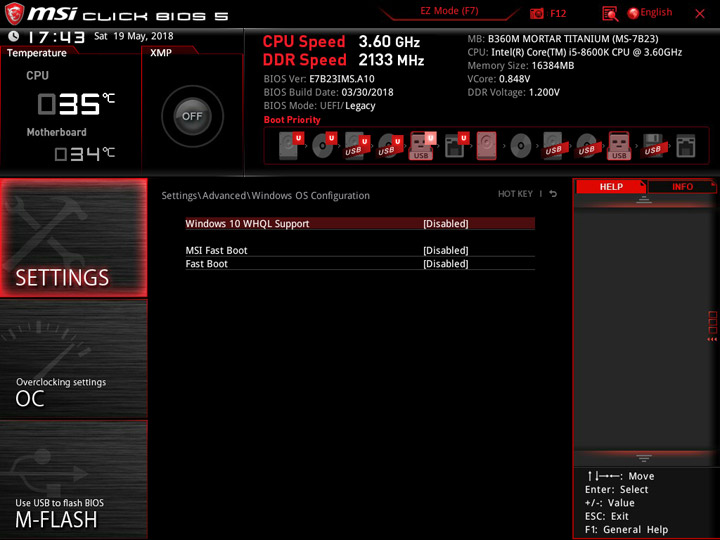Select the Fast Boot row label
Image resolution: width=720 pixels, height=540 pixels.
[x=207, y=264]
